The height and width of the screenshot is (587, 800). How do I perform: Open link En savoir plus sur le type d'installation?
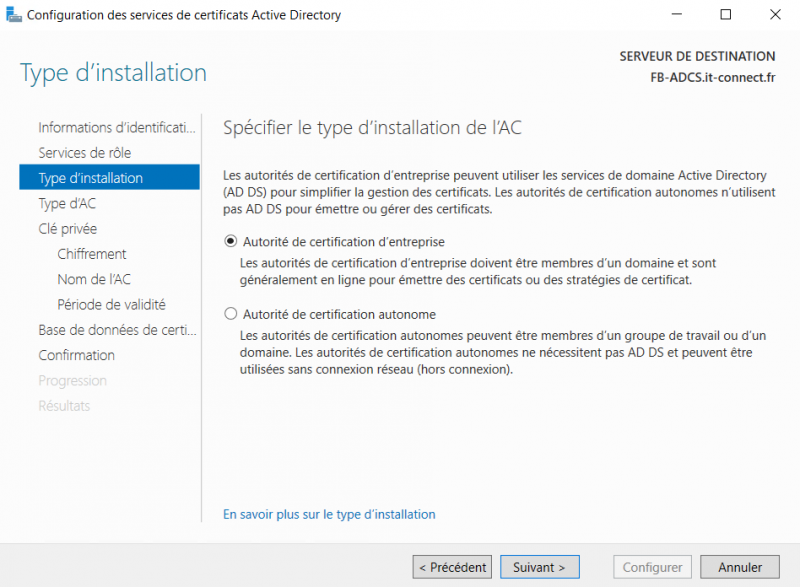[329, 514]
